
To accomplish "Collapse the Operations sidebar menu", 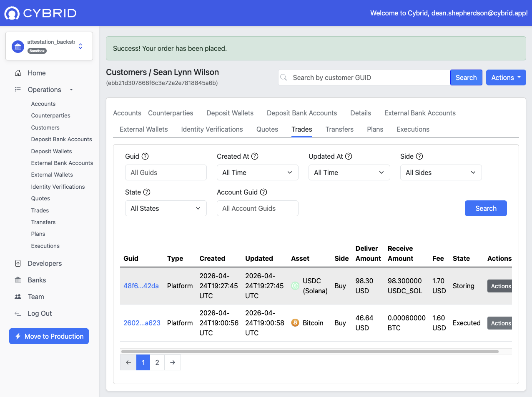I will click(x=44, y=90).
